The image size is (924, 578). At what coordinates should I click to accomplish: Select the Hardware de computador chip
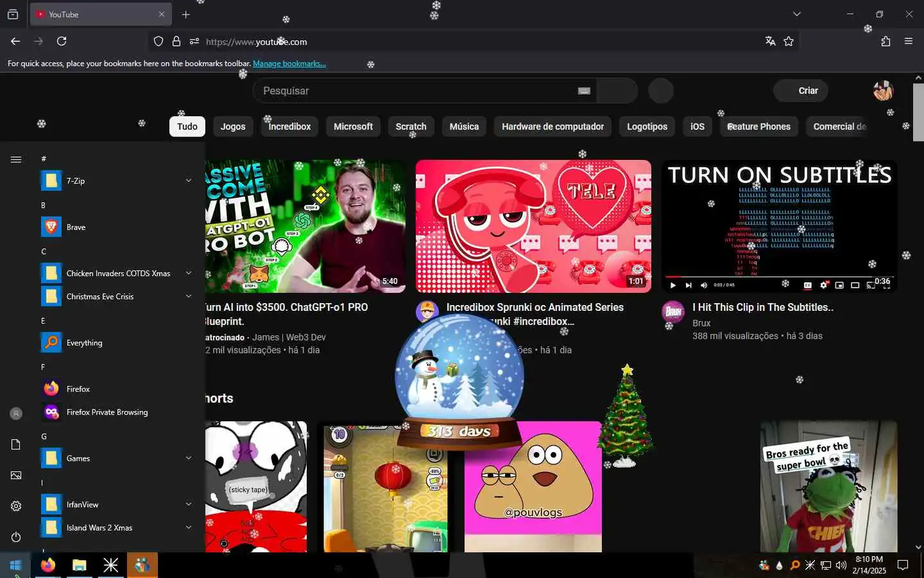tap(552, 127)
